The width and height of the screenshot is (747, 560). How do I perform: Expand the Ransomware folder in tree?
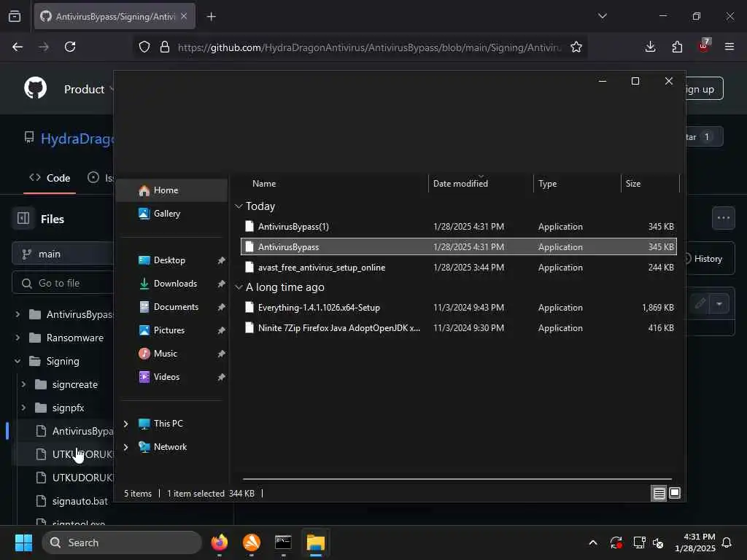coord(18,338)
